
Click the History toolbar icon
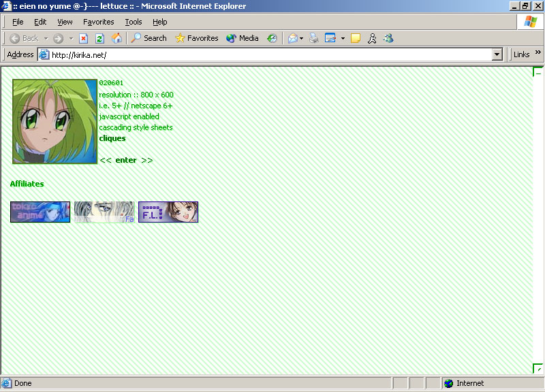[272, 38]
